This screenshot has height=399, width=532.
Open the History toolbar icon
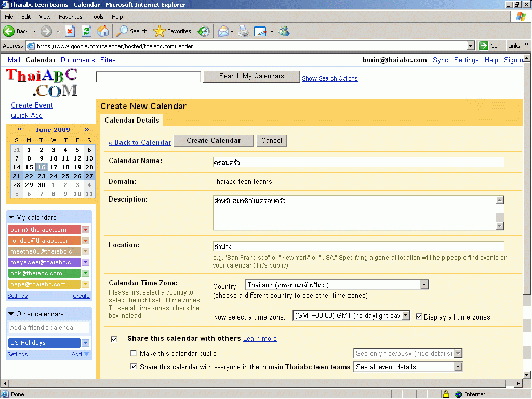click(x=204, y=31)
